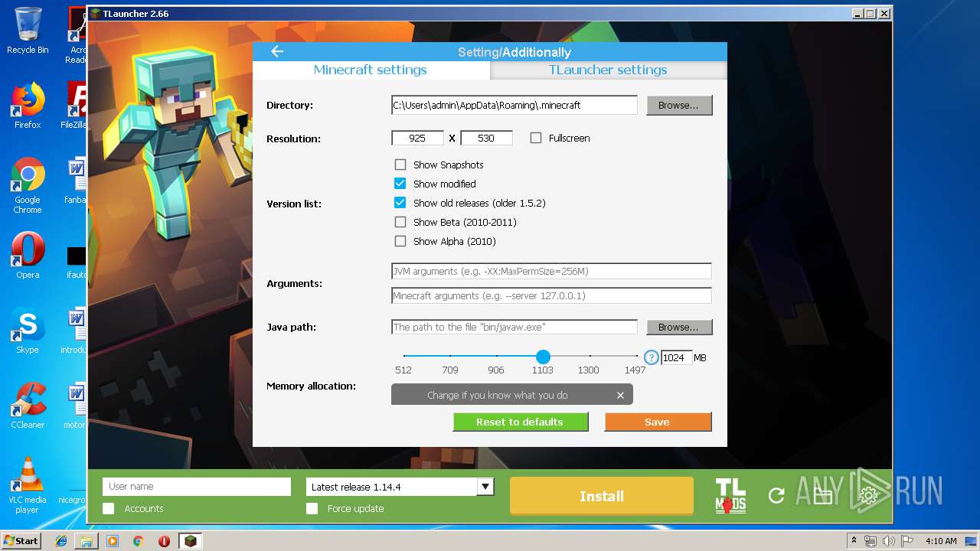Open the version dropdown 'Latest release 1.14.4'
Viewport: 980px width, 551px height.
[x=400, y=487]
